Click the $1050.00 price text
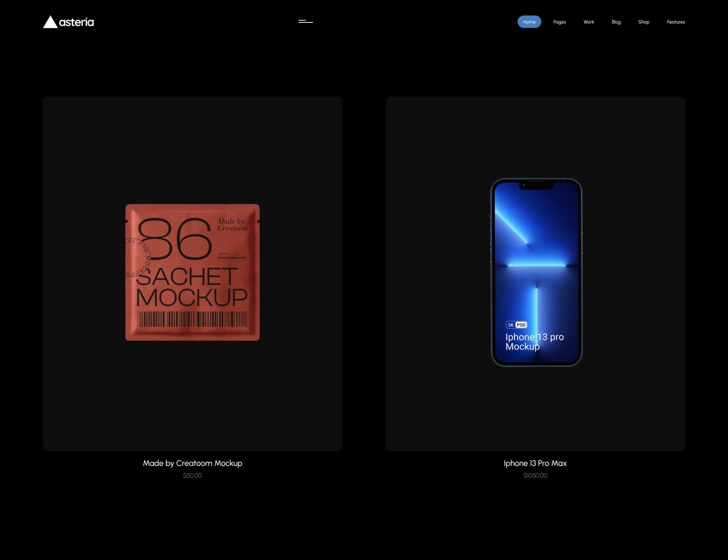 [x=535, y=476]
